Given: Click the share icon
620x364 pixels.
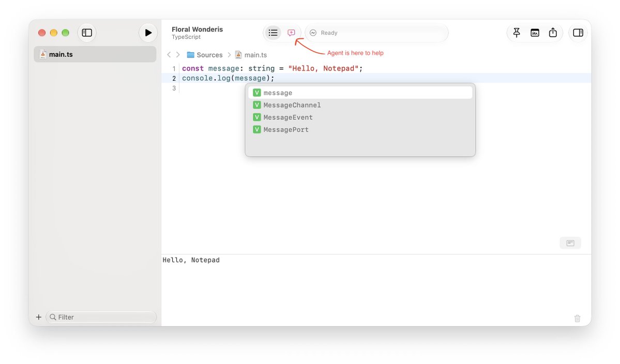Looking at the screenshot, I should click(x=553, y=33).
